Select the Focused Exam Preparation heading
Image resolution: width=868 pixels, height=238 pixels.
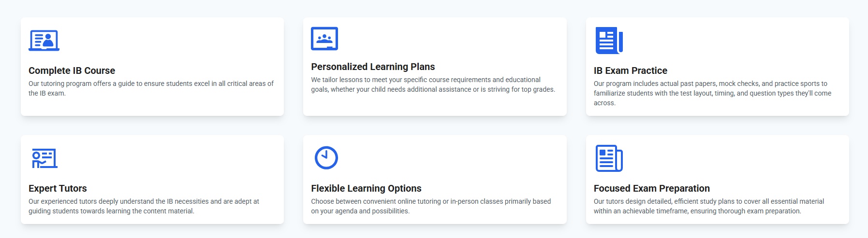tap(651, 188)
